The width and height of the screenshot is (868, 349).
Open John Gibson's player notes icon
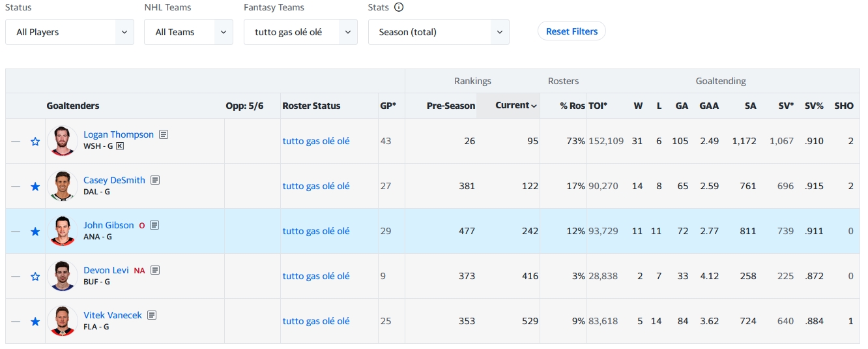[154, 225]
